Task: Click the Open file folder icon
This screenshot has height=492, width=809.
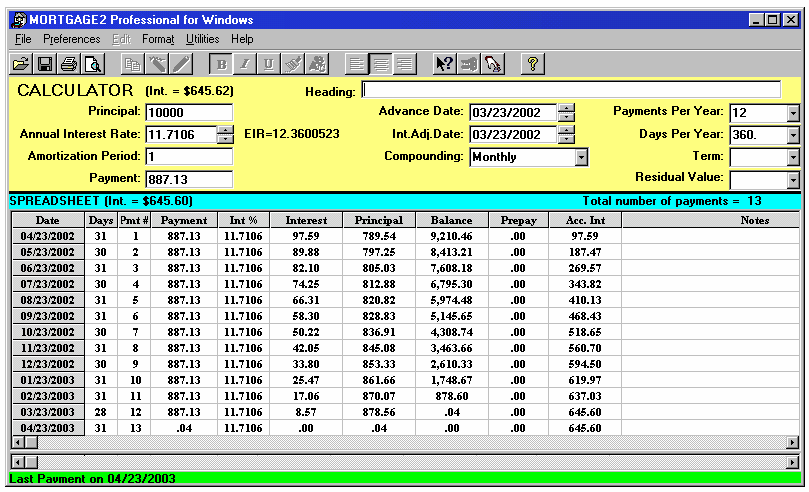Action: 21,64
